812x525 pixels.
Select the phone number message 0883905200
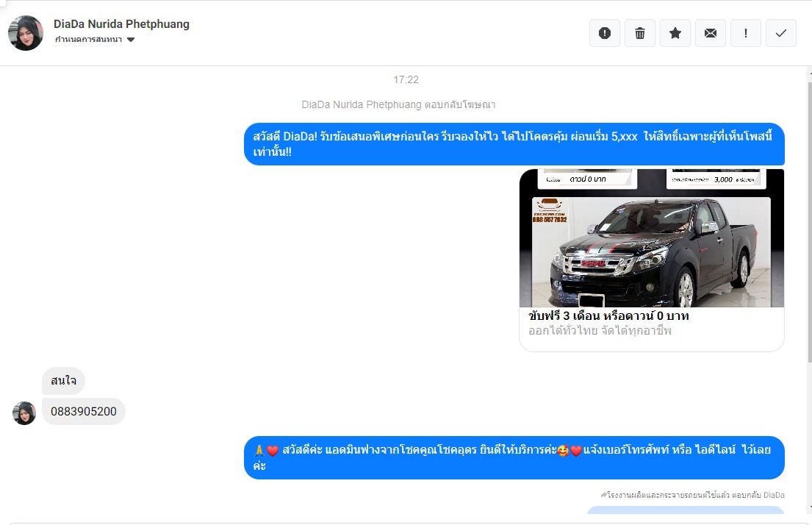83,412
